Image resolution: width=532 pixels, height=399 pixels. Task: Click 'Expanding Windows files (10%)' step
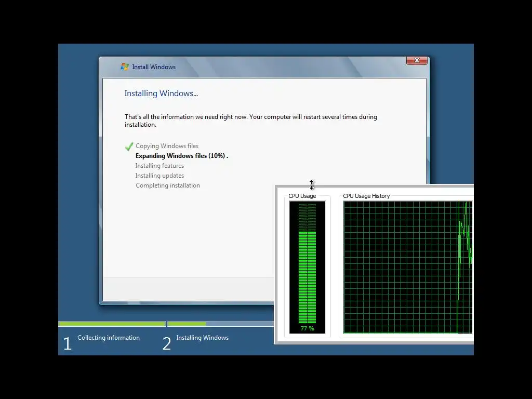182,156
